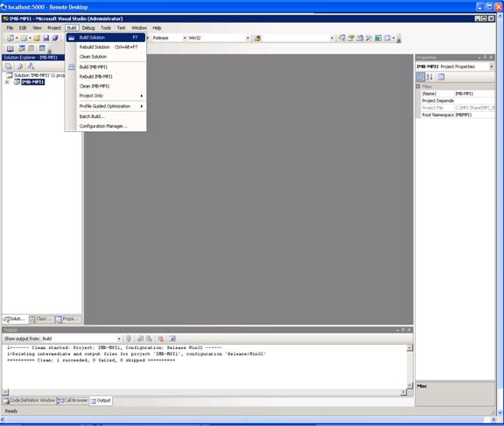Click the Find in Files icon in toolbar

click(257, 38)
